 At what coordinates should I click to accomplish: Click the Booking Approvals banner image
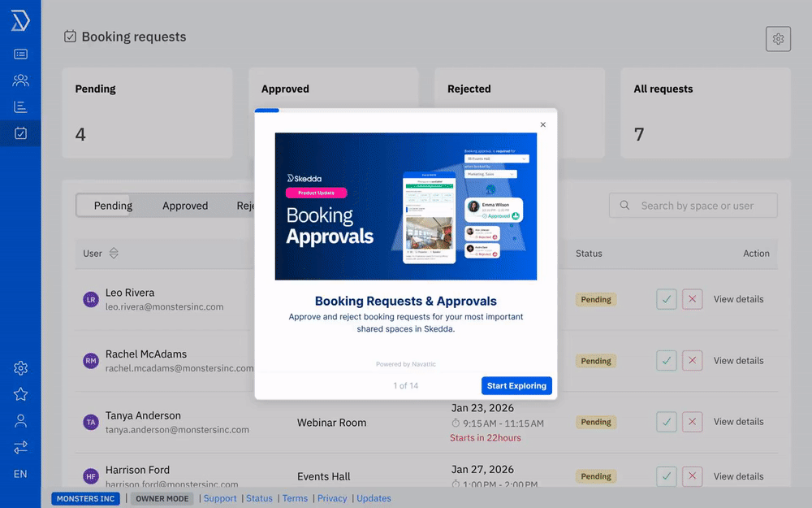[x=405, y=206]
